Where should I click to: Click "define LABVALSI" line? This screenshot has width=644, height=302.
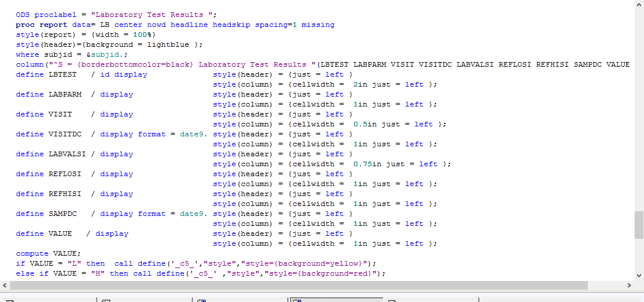51,154
